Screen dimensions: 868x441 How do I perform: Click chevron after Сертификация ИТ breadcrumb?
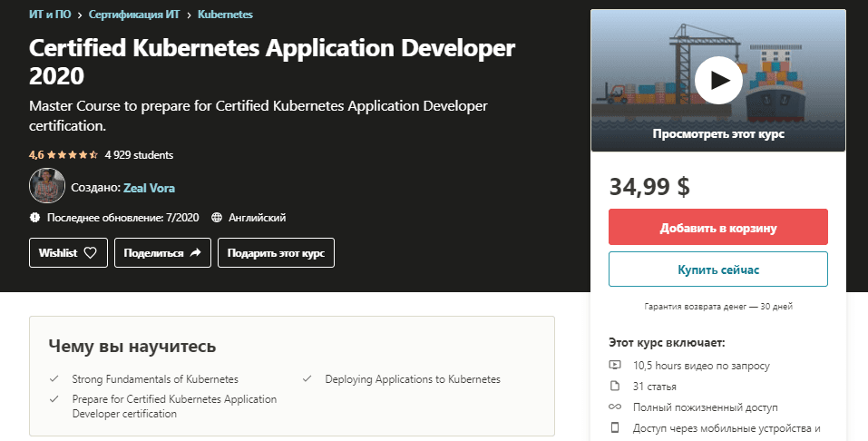[x=189, y=15]
